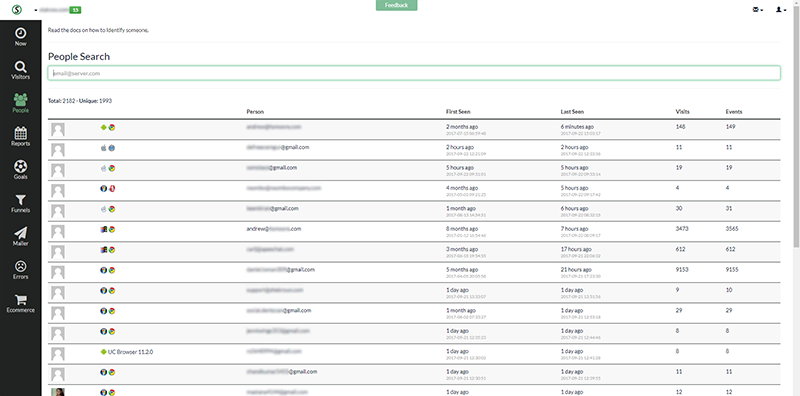800x396 pixels.
Task: Click the Chrome icon in the 30 visits row
Action: 112,209
